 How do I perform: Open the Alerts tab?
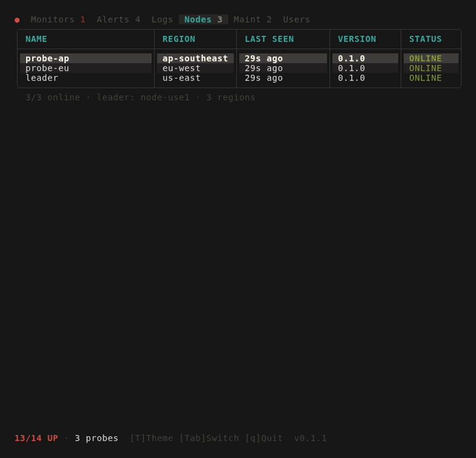coord(118,20)
